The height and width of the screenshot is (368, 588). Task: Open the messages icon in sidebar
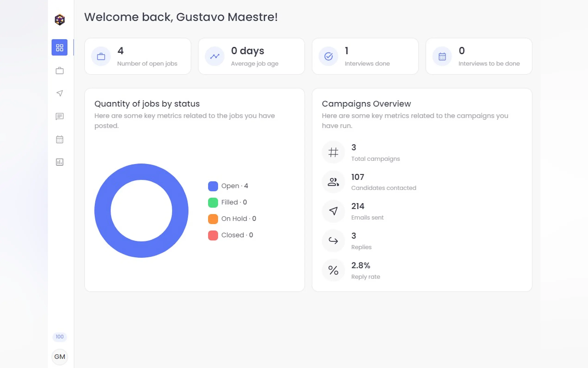click(59, 116)
